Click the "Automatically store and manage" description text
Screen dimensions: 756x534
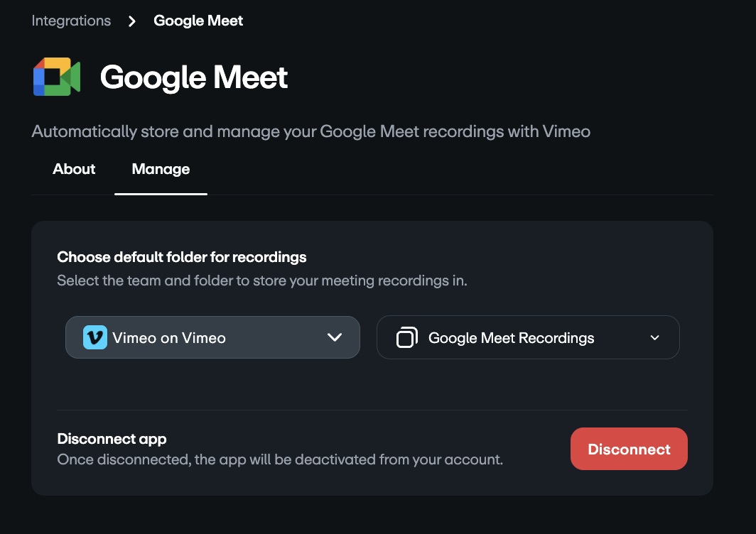(310, 131)
